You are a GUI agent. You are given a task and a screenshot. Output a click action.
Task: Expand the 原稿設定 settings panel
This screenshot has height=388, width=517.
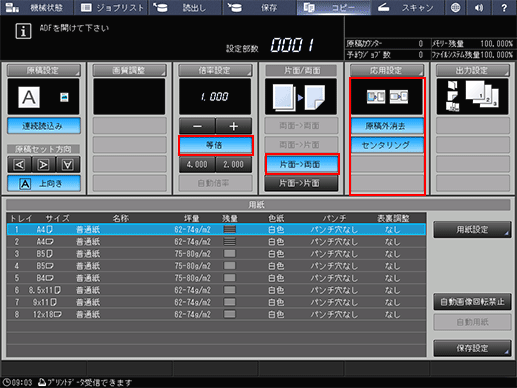tap(44, 70)
